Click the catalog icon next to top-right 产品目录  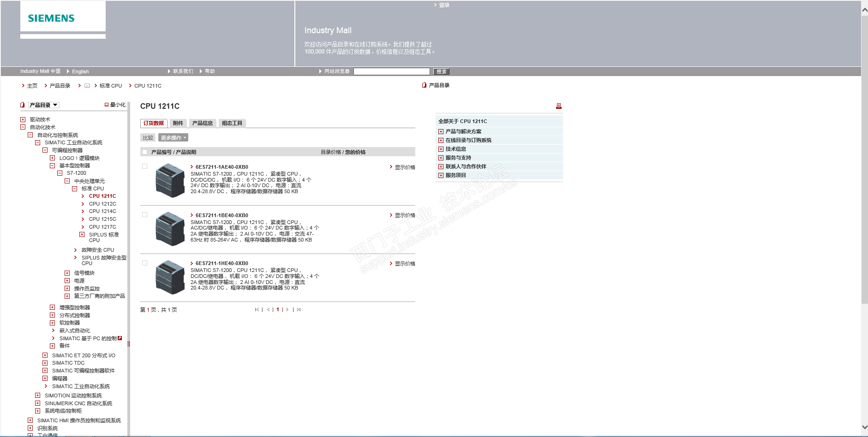pyautogui.click(x=424, y=85)
